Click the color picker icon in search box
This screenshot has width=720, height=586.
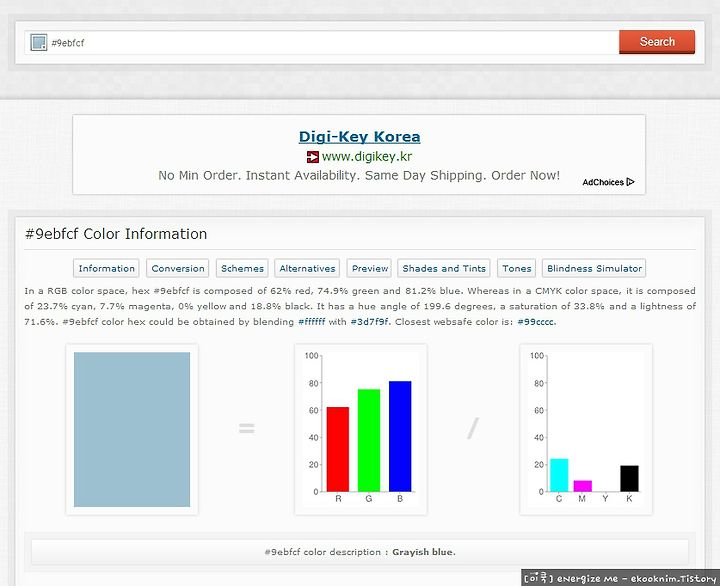pyautogui.click(x=39, y=43)
